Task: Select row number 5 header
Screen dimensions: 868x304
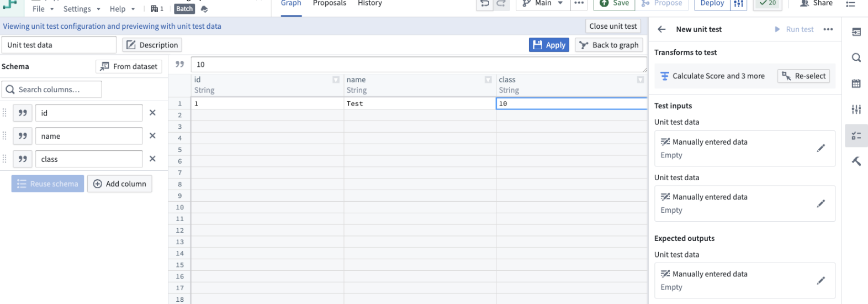Action: pos(179,150)
